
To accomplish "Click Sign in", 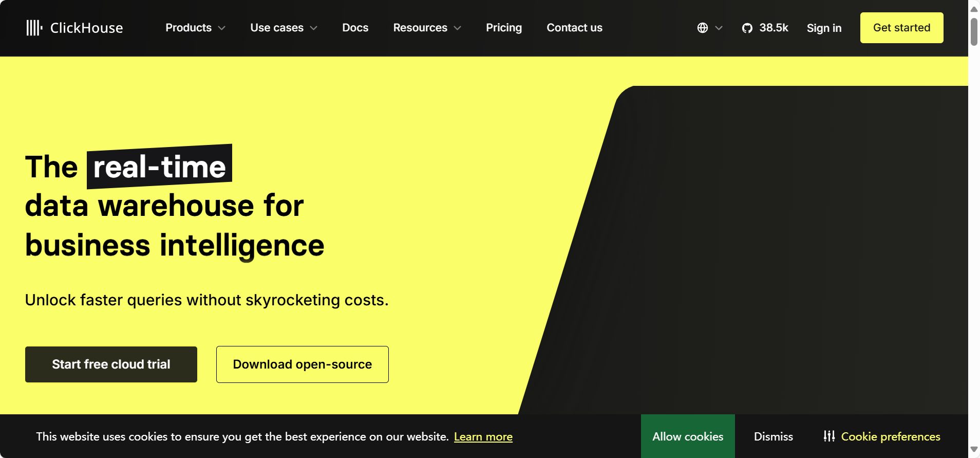I will pos(824,28).
